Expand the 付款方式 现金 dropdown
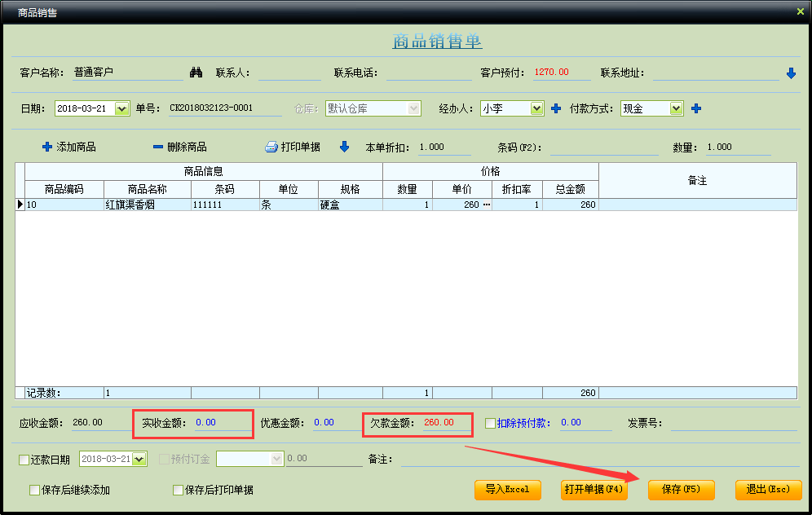Image resolution: width=812 pixels, height=515 pixels. point(676,108)
